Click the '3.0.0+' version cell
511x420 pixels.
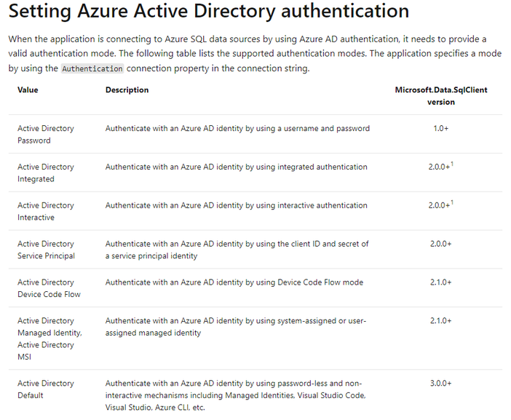[440, 383]
